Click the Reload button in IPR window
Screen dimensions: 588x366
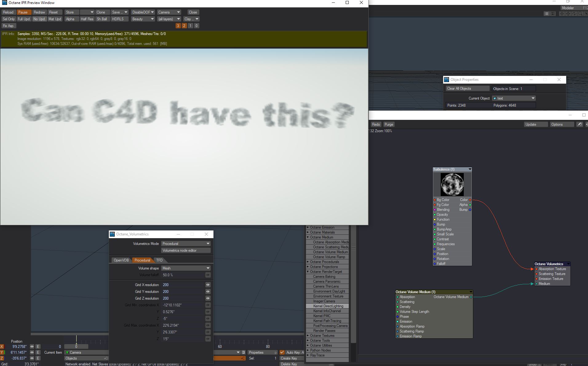(x=8, y=12)
